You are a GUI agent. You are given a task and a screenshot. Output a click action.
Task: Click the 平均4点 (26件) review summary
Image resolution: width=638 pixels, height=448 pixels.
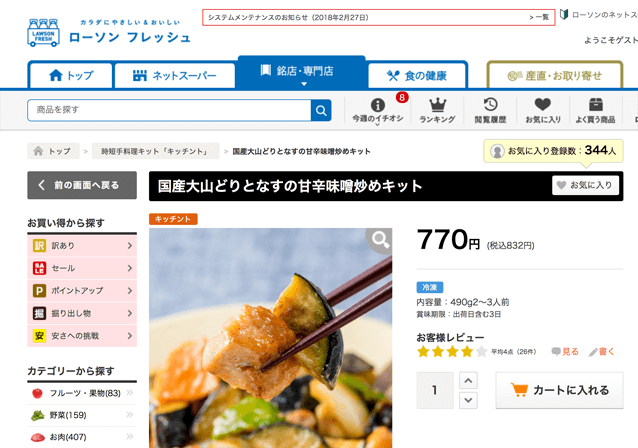pyautogui.click(x=513, y=352)
